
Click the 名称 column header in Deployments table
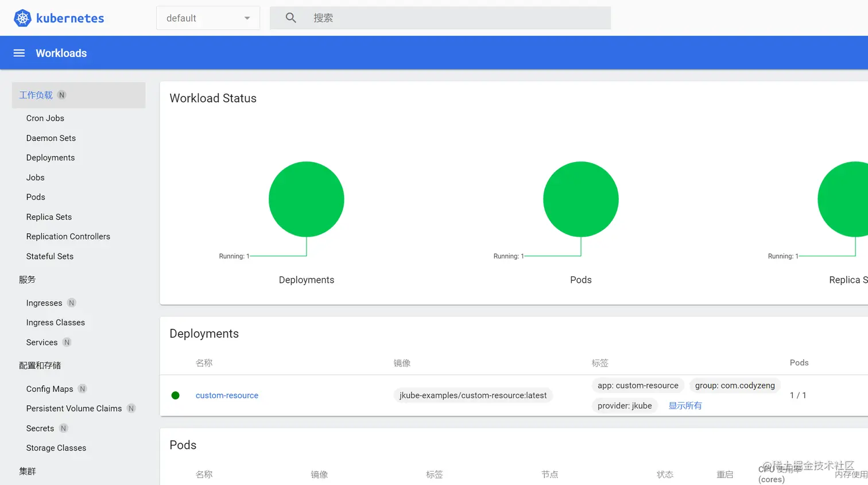coord(204,363)
